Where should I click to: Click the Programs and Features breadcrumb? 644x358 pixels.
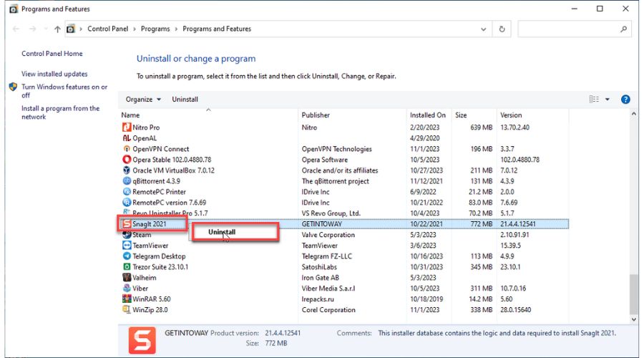[x=217, y=29]
